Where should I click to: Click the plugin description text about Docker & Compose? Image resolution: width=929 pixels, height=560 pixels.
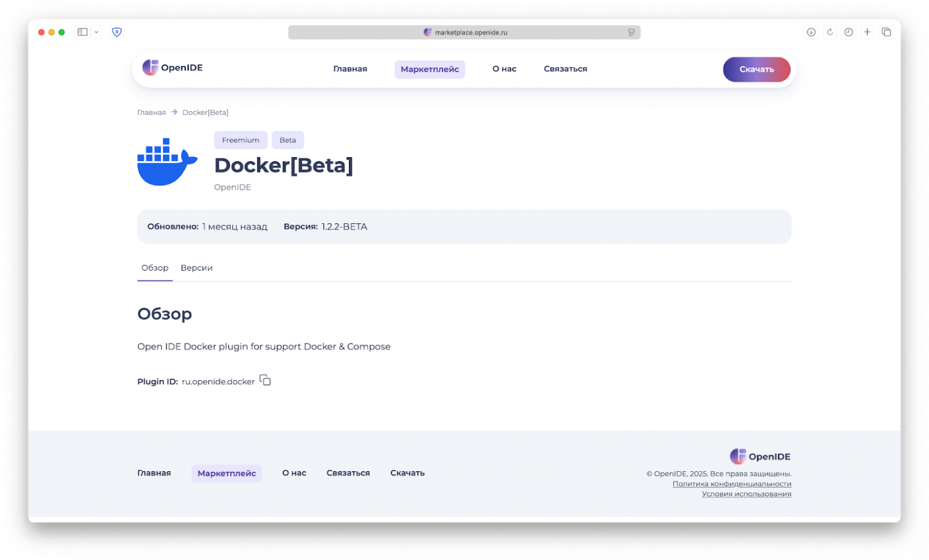[264, 346]
